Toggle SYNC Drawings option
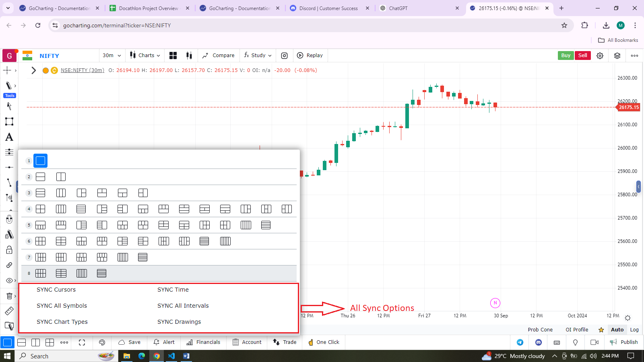This screenshot has width=644, height=362. [179, 322]
